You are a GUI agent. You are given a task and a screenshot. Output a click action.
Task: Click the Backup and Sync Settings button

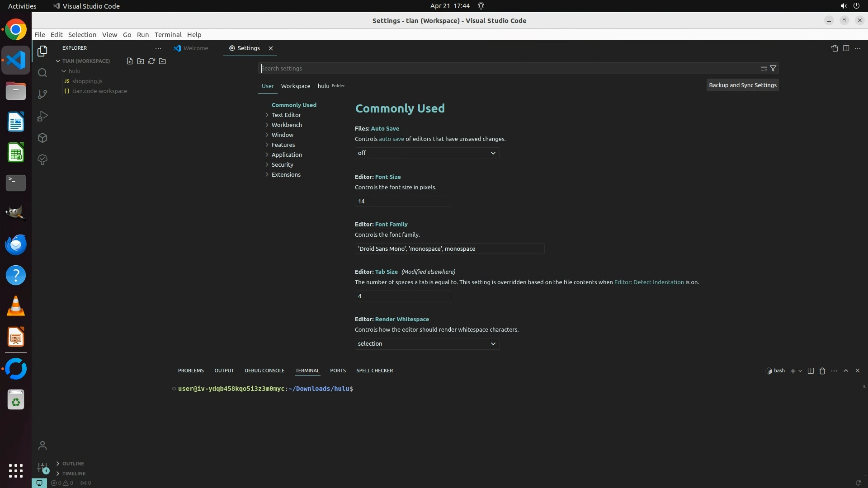[742, 85]
